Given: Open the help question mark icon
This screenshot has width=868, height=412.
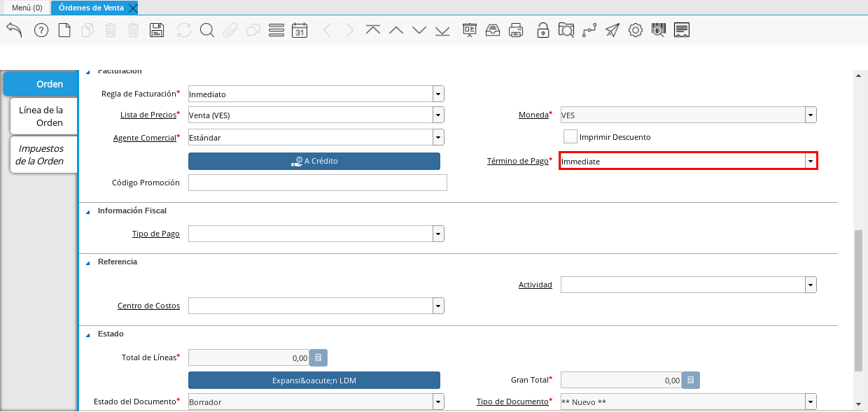Looking at the screenshot, I should [x=41, y=30].
